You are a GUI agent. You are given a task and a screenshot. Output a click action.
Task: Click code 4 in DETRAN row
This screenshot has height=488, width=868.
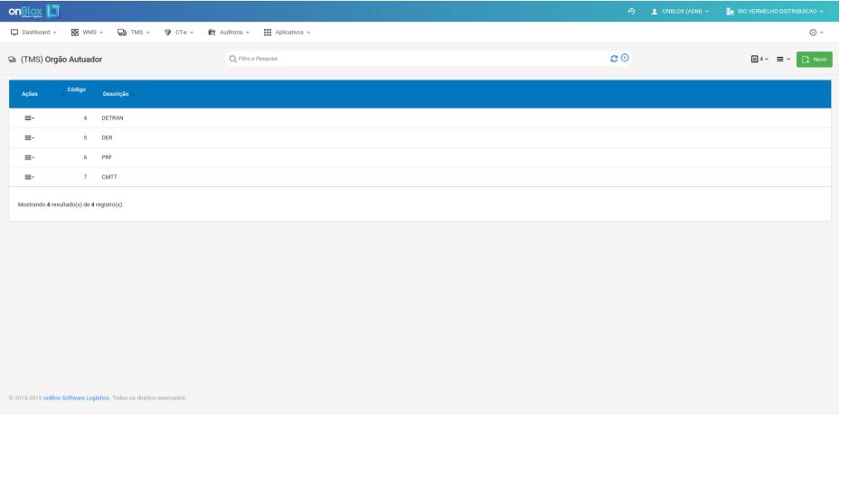[85, 117]
